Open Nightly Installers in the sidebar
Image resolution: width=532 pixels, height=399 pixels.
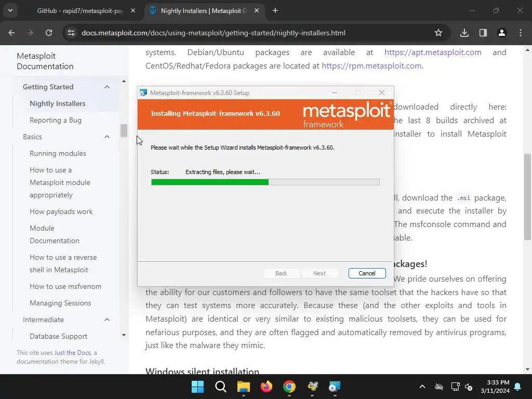coord(57,103)
